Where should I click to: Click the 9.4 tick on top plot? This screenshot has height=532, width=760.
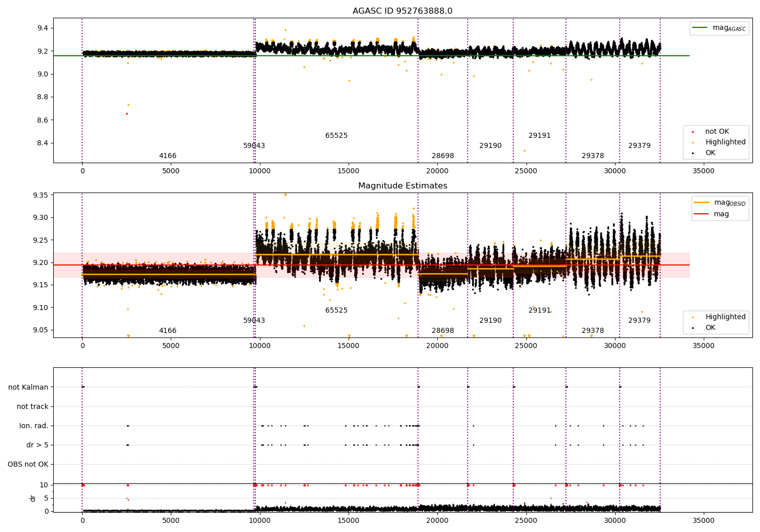tap(43, 28)
